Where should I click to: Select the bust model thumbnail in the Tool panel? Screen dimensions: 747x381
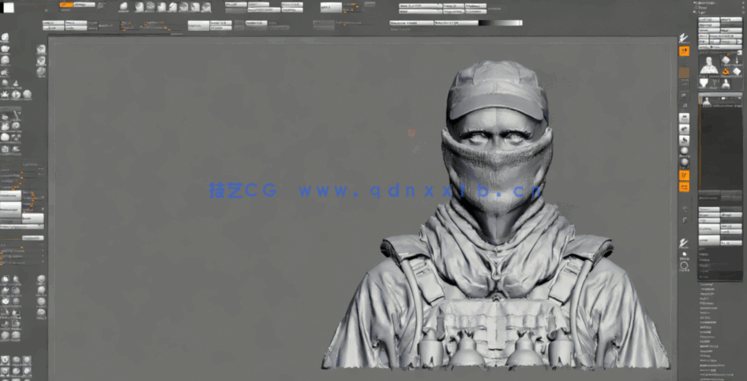(x=709, y=65)
